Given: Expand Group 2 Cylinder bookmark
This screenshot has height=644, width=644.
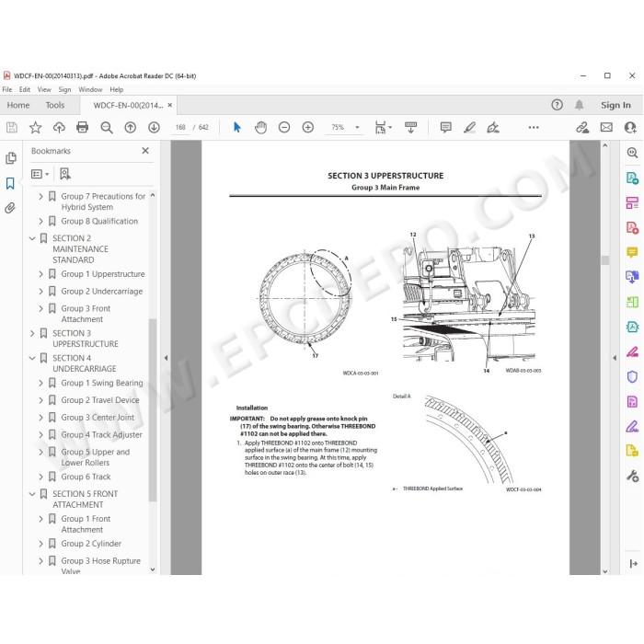Looking at the screenshot, I should [x=40, y=544].
